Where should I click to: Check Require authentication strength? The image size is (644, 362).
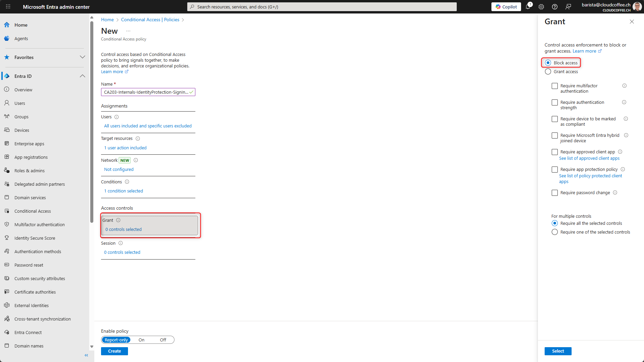click(555, 102)
